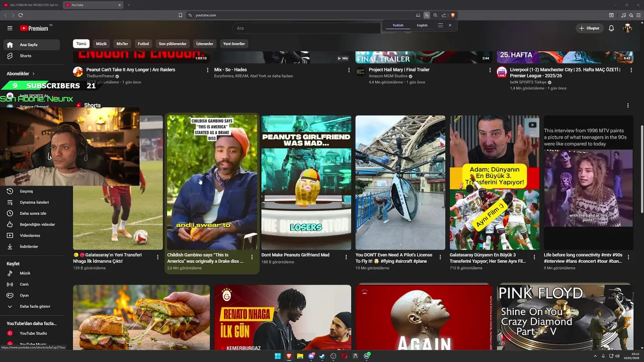Screen dimensions: 644x362
Task: Expand the Abonelikler section
Action: pos(21,73)
